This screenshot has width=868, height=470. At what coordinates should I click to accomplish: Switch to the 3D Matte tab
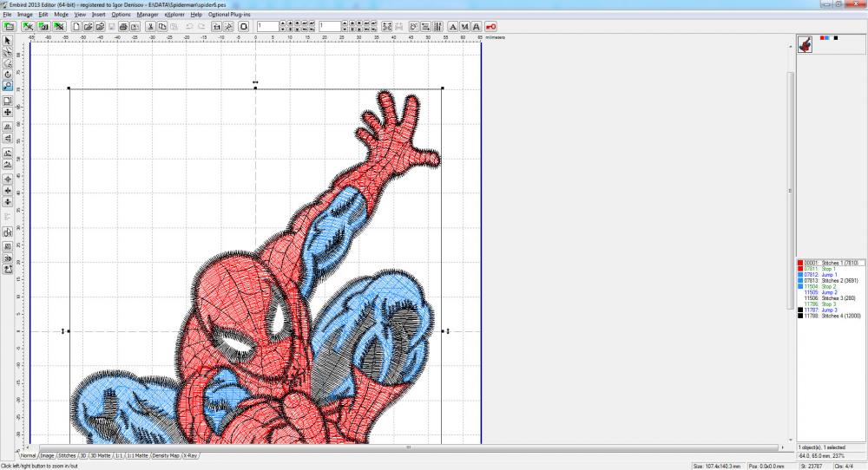[x=101, y=455]
